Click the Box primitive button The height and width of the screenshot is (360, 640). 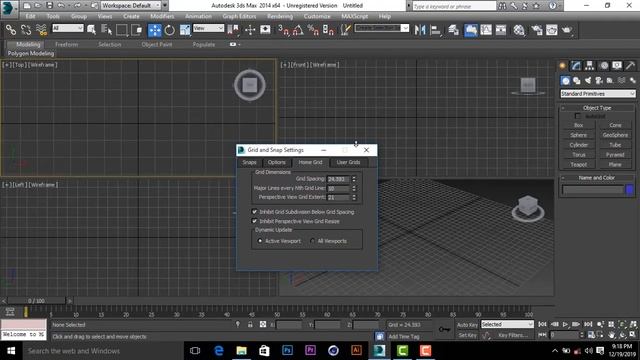click(x=578, y=125)
